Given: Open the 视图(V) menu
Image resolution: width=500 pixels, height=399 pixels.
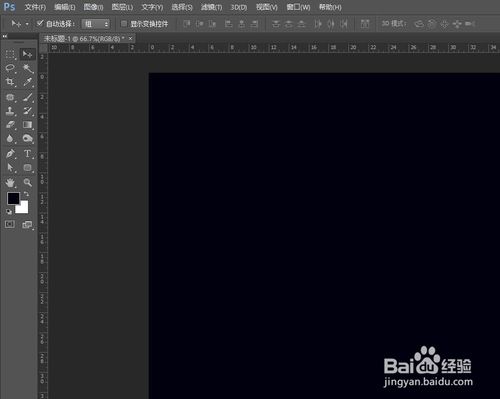Looking at the screenshot, I should (267, 7).
